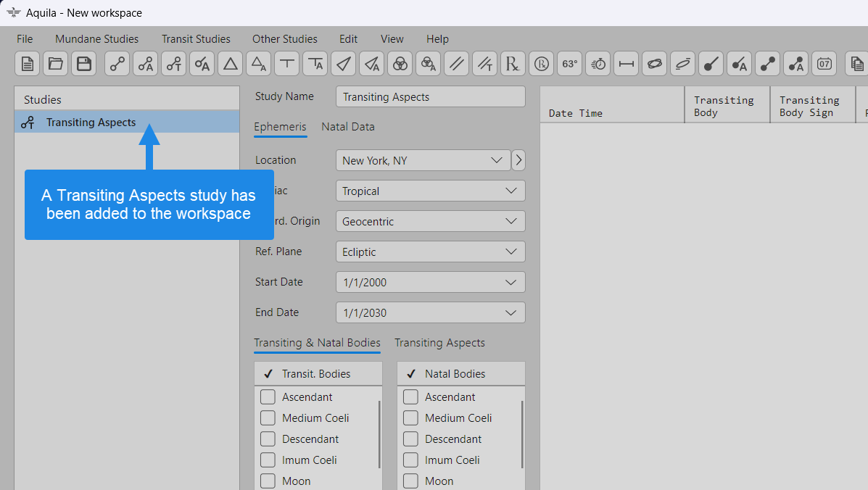Click the circle-with-line and A icon
The width and height of the screenshot is (868, 490).
202,64
